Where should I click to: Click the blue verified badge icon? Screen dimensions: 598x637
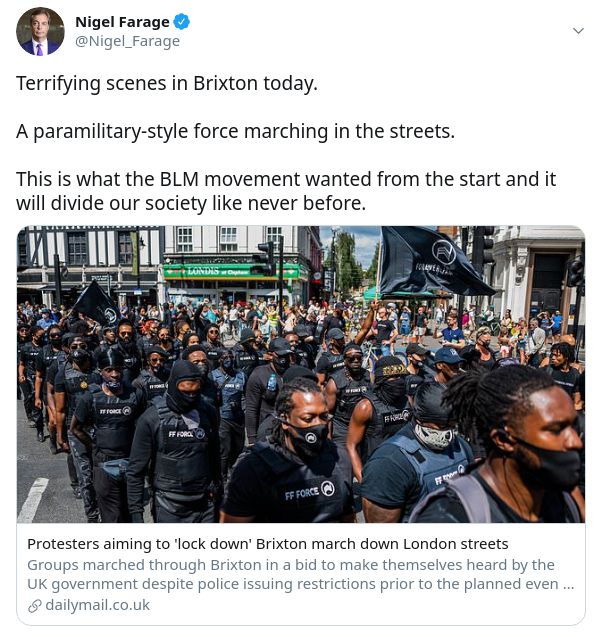click(182, 22)
